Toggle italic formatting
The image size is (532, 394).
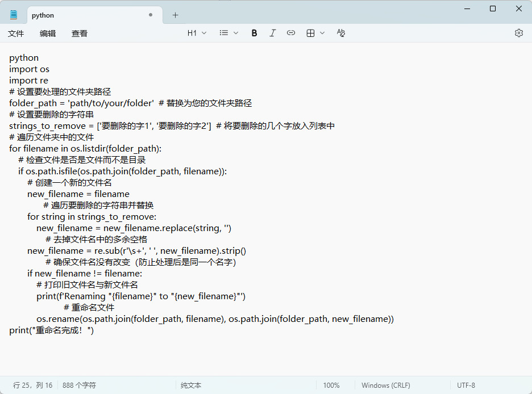[x=272, y=33]
